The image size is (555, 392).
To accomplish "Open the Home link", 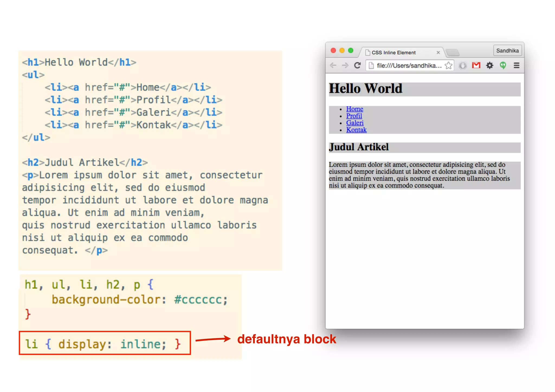I will point(354,109).
